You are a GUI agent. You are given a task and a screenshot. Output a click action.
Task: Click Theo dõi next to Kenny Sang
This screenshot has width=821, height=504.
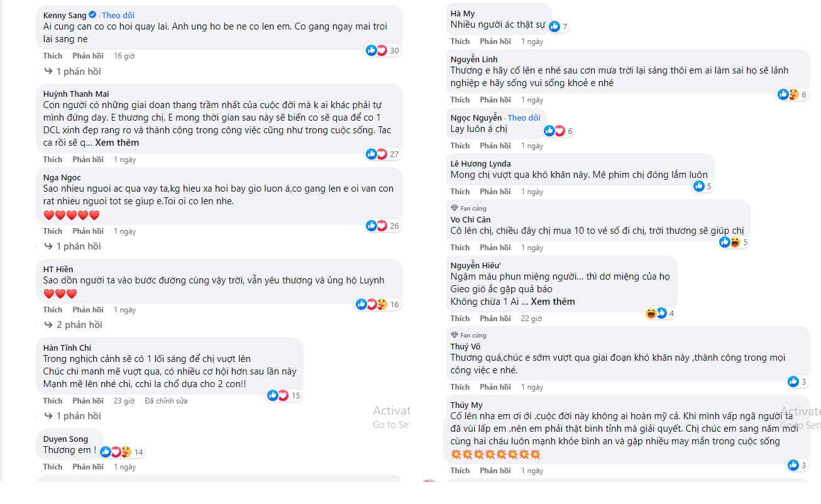click(118, 15)
